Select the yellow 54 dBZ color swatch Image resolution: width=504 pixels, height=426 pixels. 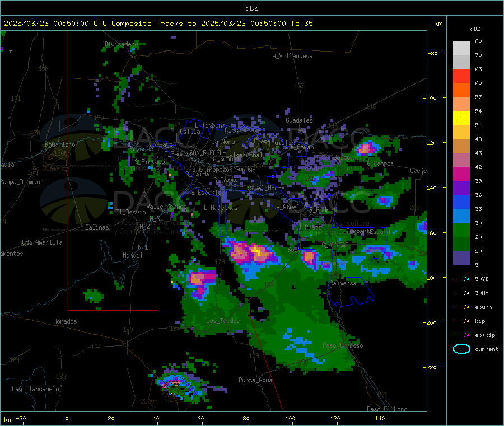(x=461, y=118)
